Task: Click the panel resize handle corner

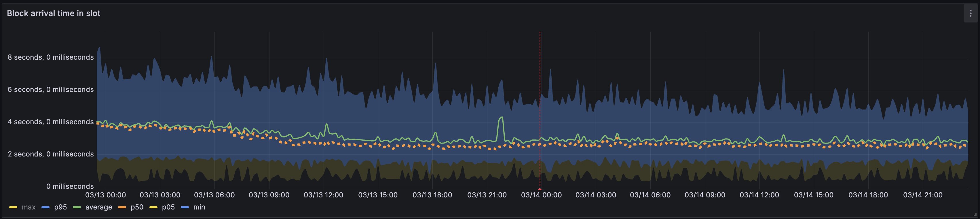Action: (975, 215)
